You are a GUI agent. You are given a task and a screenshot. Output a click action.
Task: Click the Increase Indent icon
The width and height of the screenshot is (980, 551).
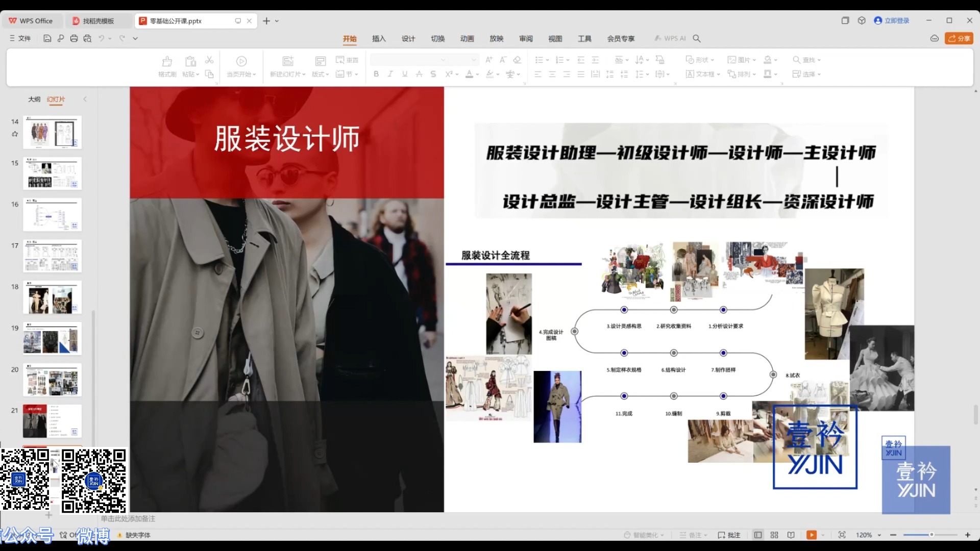[x=595, y=60]
